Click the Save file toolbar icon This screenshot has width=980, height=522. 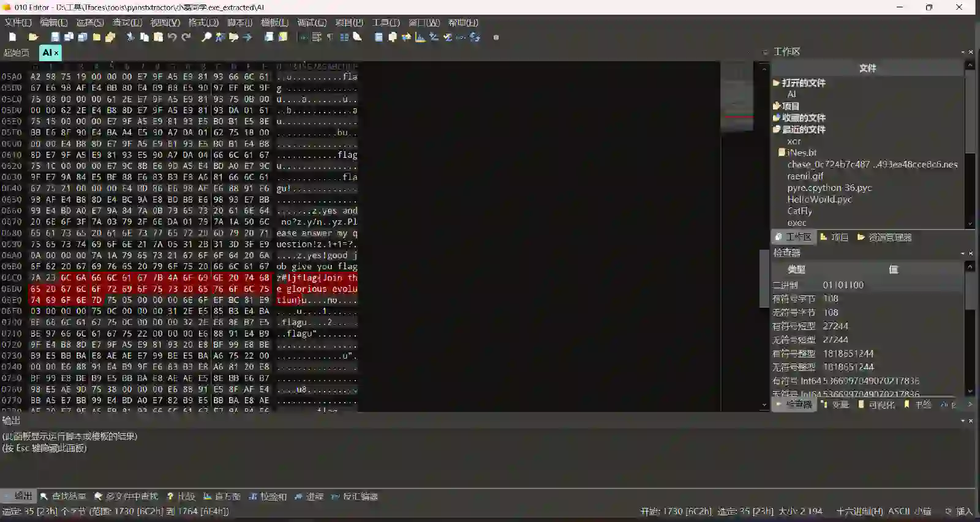(55, 37)
